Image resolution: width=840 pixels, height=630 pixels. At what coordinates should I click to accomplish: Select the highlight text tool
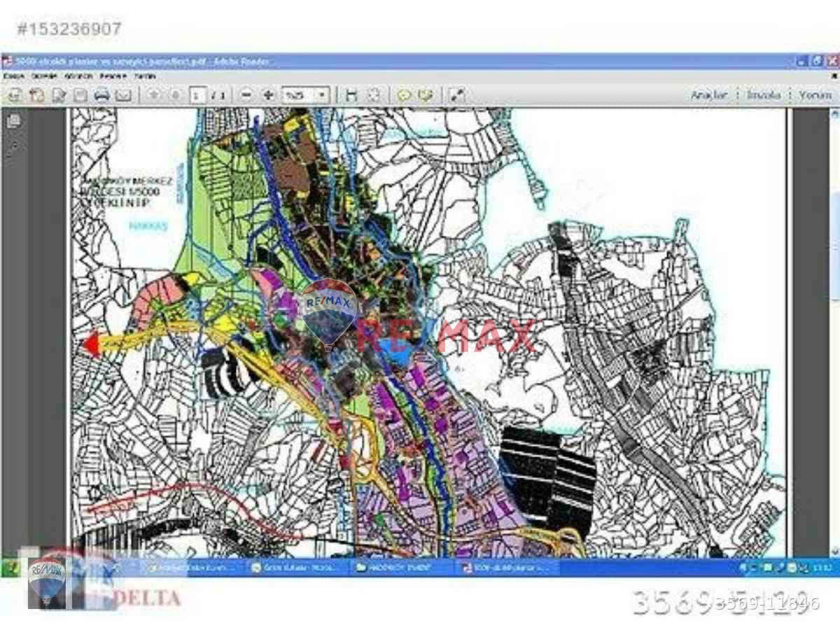click(425, 95)
